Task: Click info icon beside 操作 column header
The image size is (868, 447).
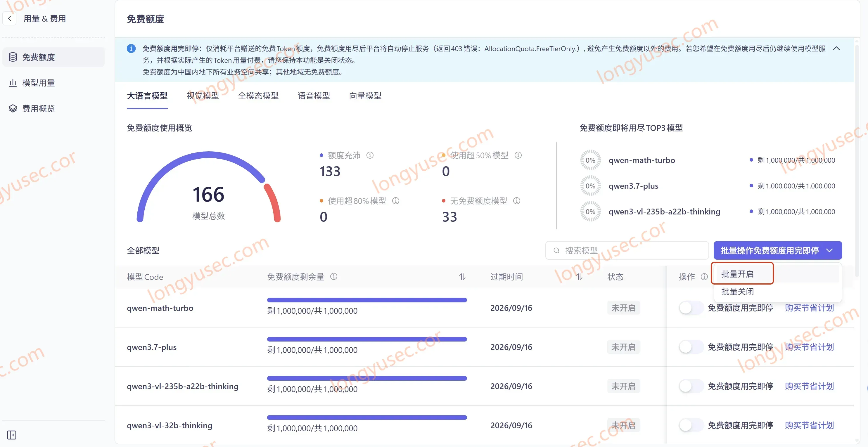Action: 704,277
